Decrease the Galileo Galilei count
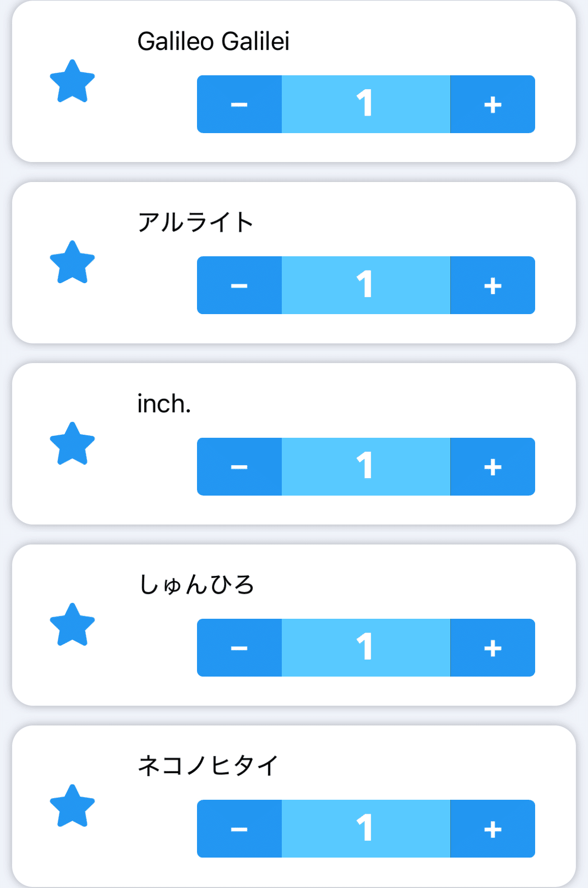Image resolution: width=588 pixels, height=888 pixels. 239,104
